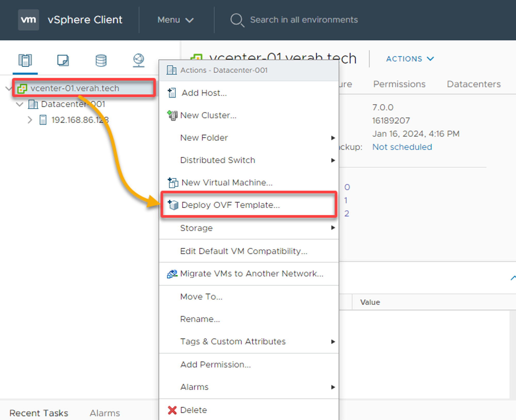Open the Storage inventory icon
Image resolution: width=516 pixels, height=420 pixels.
pyautogui.click(x=101, y=60)
